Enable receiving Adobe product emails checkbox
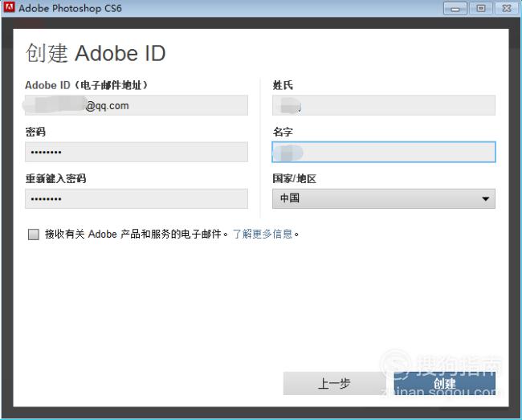The height and width of the screenshot is (420, 522). (34, 234)
